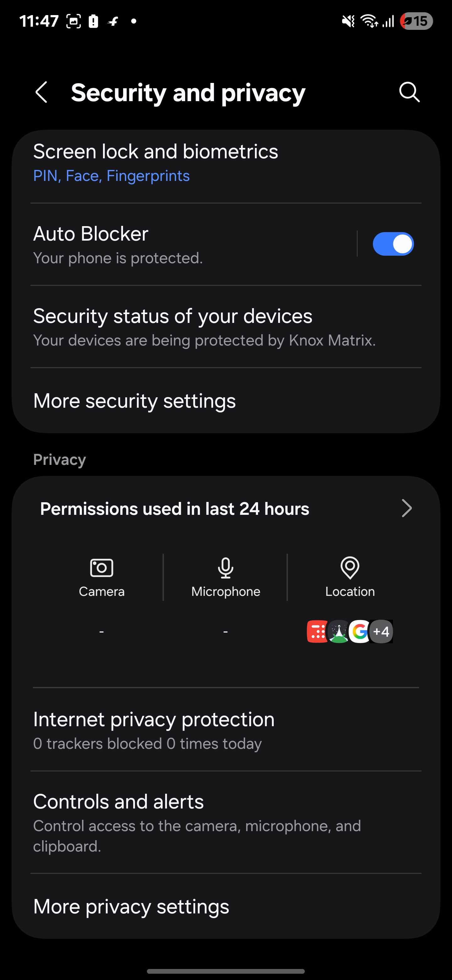Turn off the Auto Blocker switch
Image resolution: width=452 pixels, height=980 pixels.
click(393, 244)
